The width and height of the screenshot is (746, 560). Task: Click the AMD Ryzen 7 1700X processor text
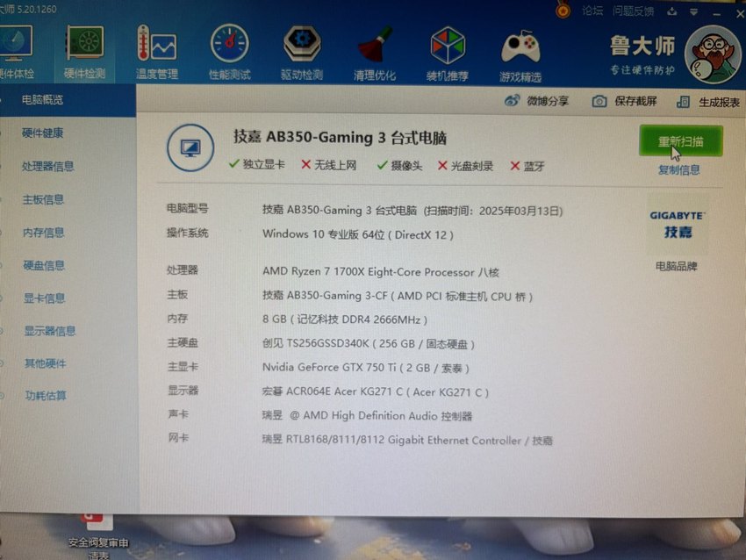pyautogui.click(x=381, y=272)
